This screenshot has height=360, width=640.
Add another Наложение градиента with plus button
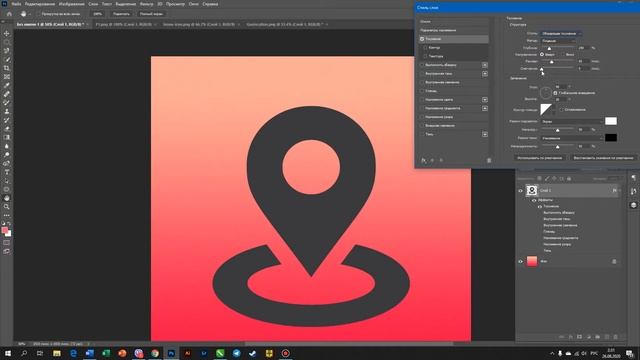[485, 109]
